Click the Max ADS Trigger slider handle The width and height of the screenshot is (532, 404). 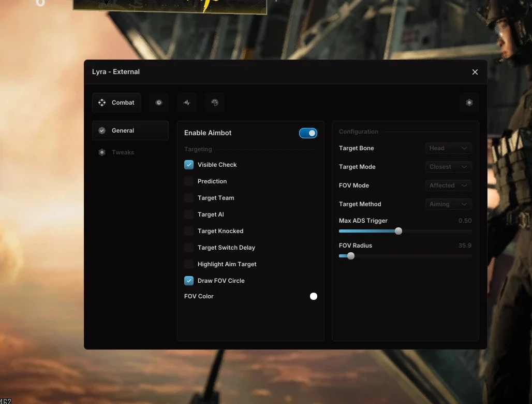click(x=398, y=231)
